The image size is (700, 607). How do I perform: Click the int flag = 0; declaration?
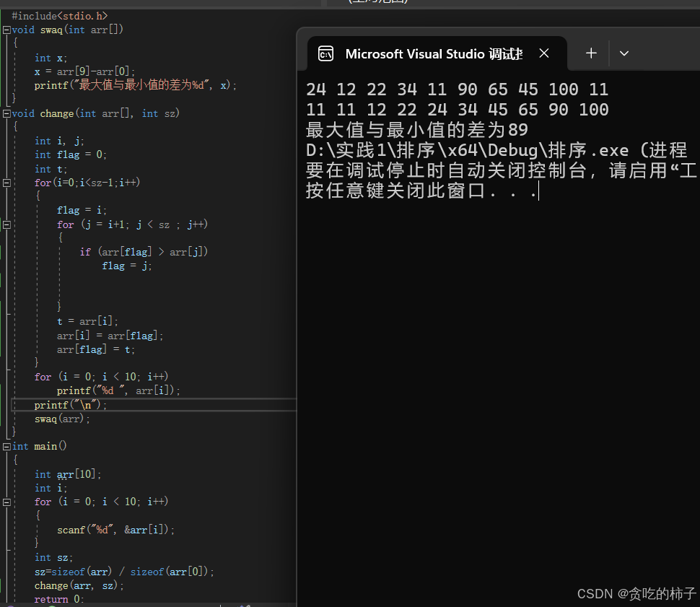pyautogui.click(x=71, y=154)
